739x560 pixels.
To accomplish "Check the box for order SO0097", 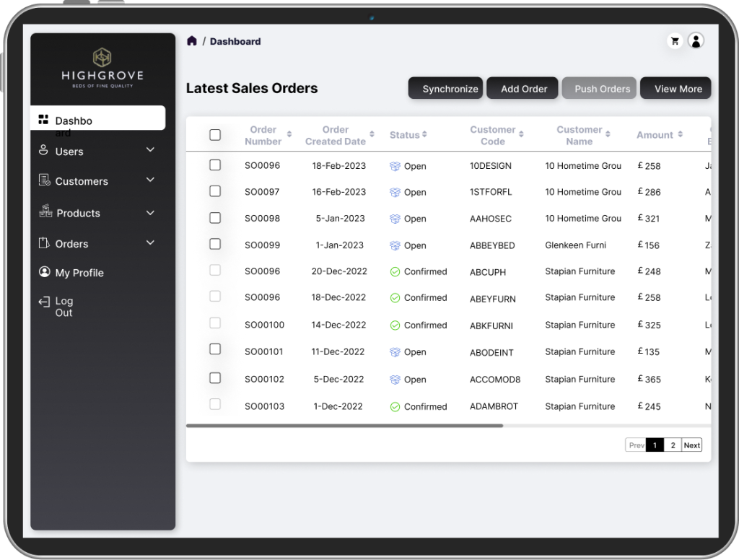I will point(215,191).
